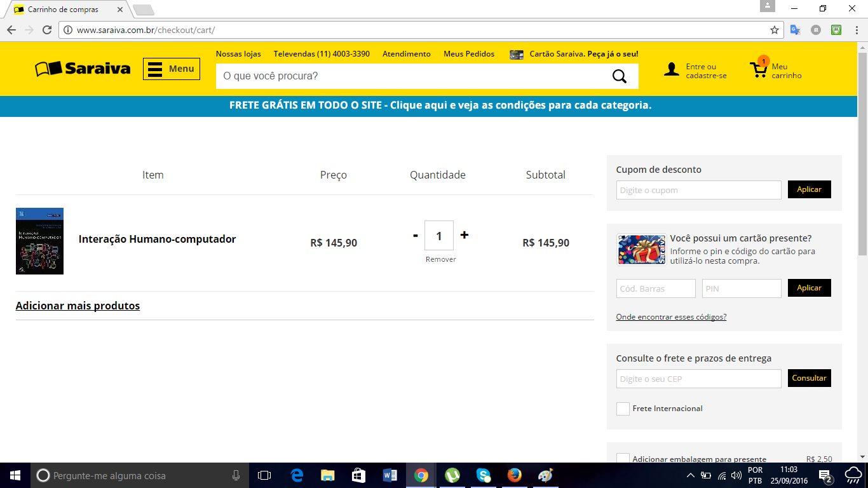Open the Action Center notifications icon

pyautogui.click(x=825, y=476)
